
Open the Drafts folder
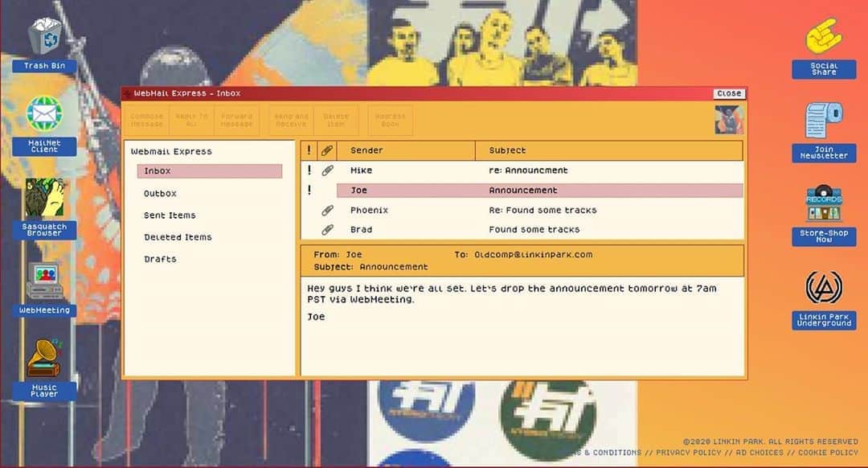click(x=160, y=259)
